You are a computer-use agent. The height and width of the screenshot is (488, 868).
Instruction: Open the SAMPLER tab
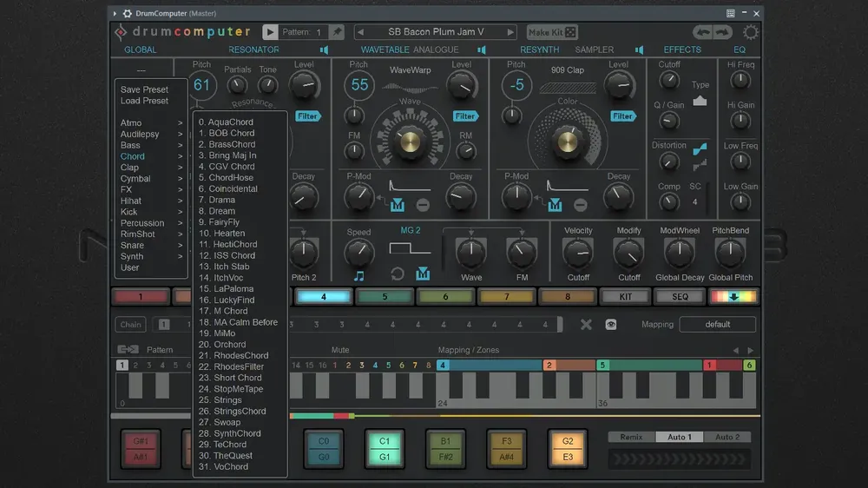coord(594,49)
